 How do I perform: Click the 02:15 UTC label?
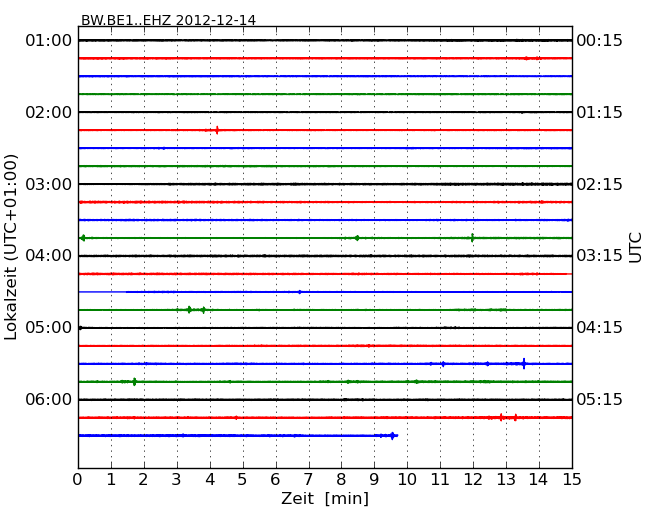[599, 184]
